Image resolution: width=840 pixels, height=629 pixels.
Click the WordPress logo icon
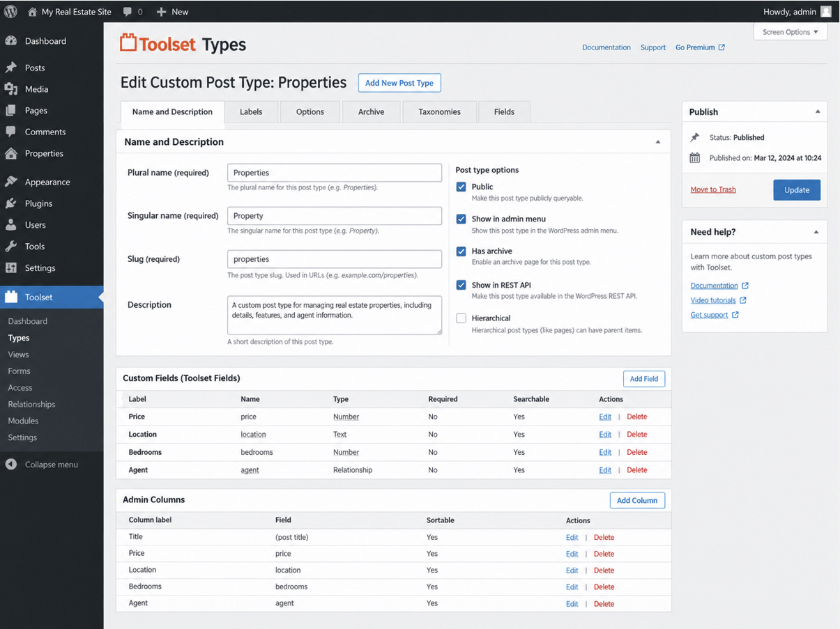point(10,12)
